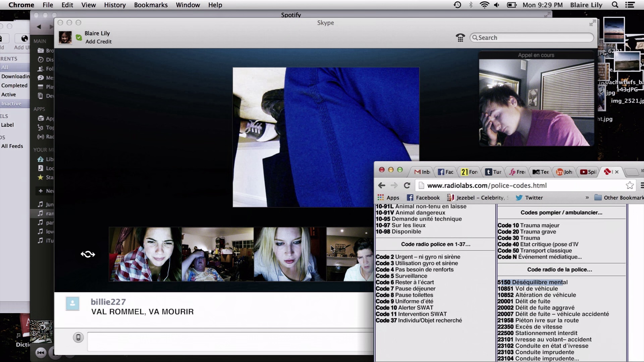Image resolution: width=644 pixels, height=362 pixels.
Task: Click the send file phone icon
Action: point(78,337)
